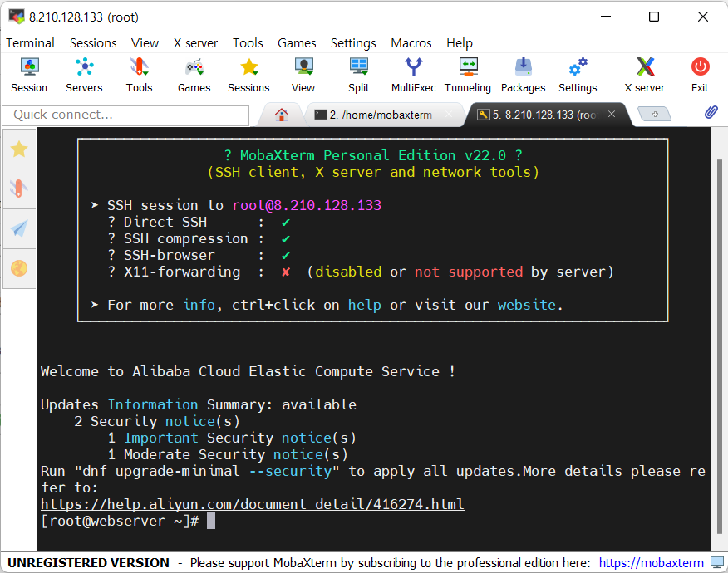This screenshot has height=573, width=728.
Task: Click the help link in the banner
Action: (x=365, y=305)
